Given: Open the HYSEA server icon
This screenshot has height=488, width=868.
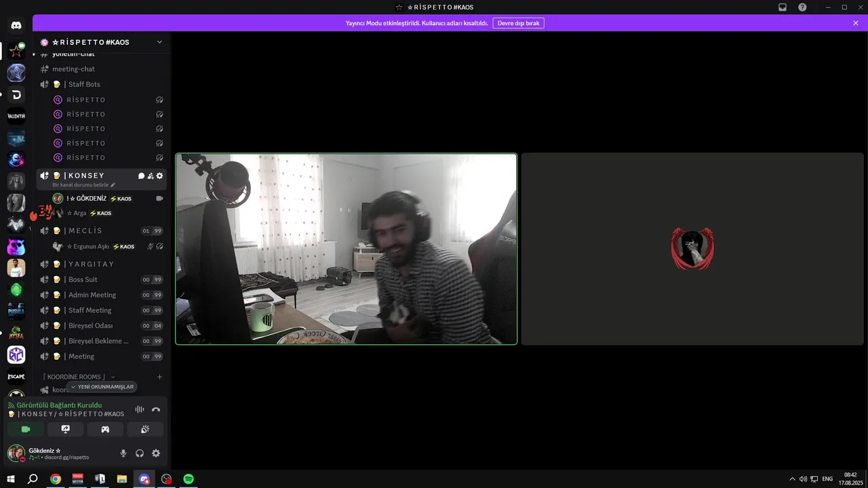Looking at the screenshot, I should (16, 333).
